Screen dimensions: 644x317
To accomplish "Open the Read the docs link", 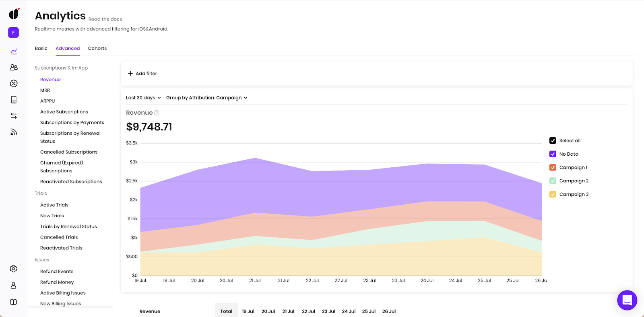I will click(x=105, y=19).
